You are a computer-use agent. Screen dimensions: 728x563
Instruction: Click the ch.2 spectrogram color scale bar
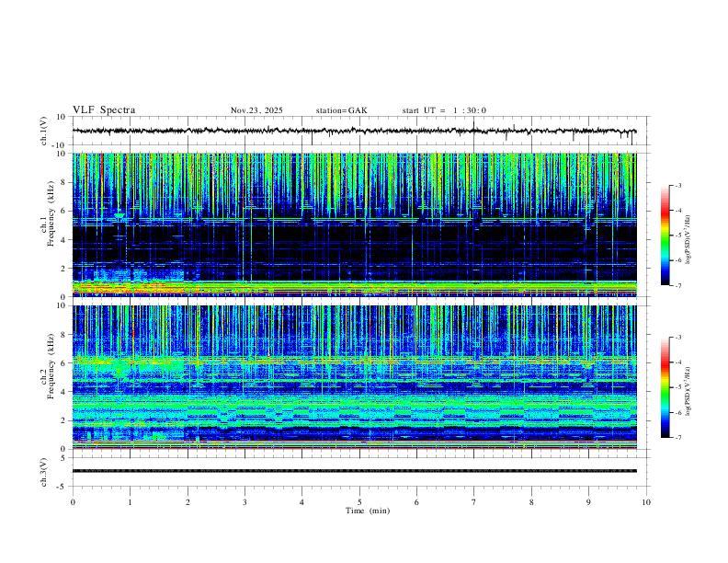(665, 387)
